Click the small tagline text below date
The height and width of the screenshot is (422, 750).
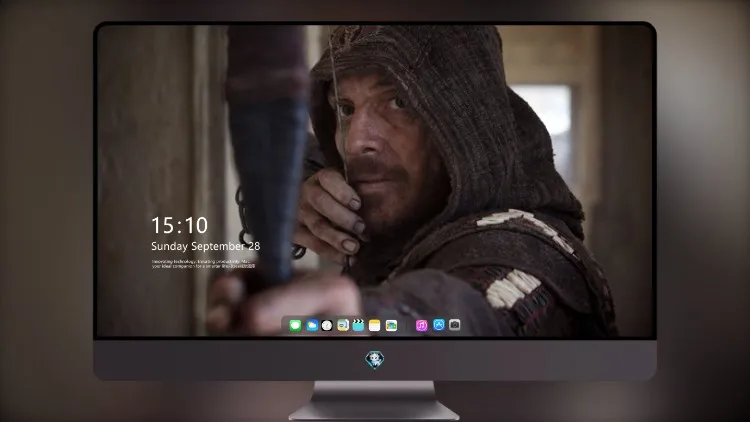coord(203,264)
